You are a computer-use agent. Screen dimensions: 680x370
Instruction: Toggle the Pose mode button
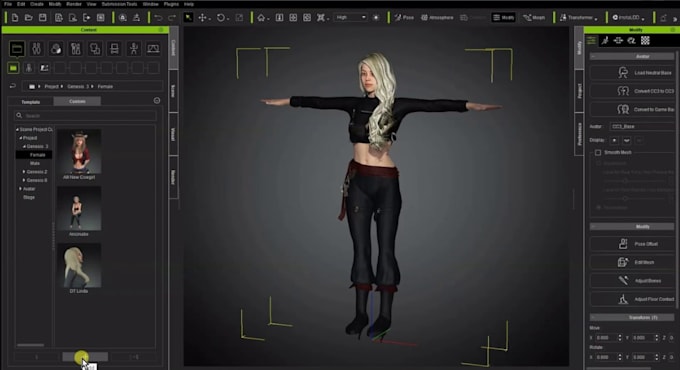[404, 18]
